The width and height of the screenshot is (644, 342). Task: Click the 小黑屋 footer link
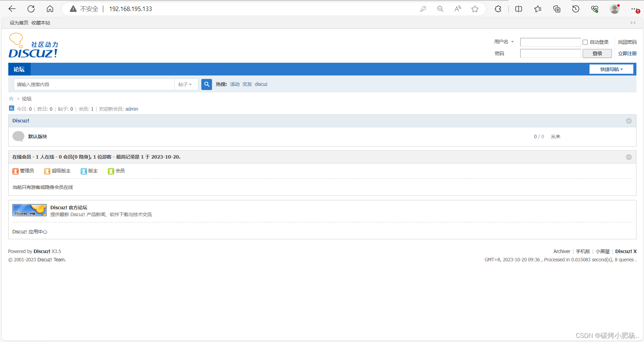pos(603,251)
